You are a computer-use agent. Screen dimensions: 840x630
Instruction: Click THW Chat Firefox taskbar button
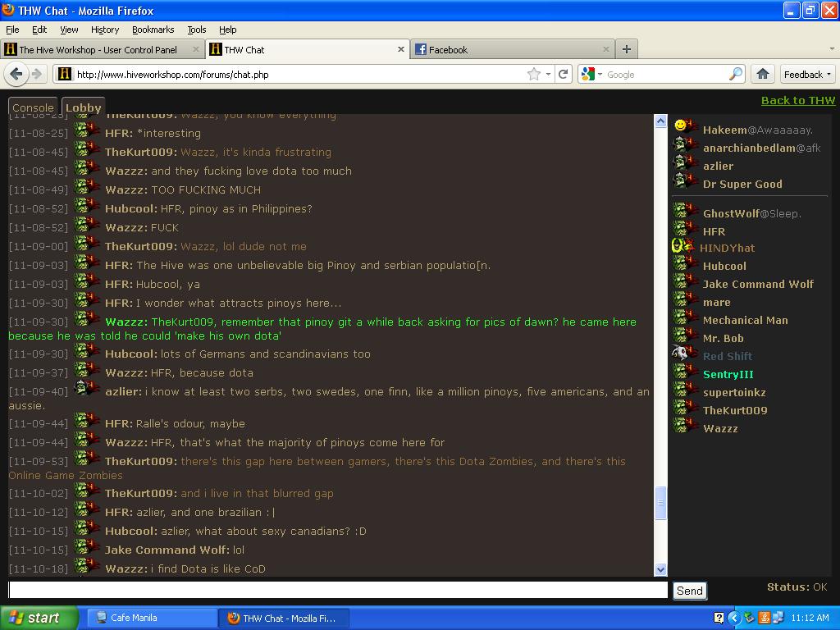coord(284,618)
